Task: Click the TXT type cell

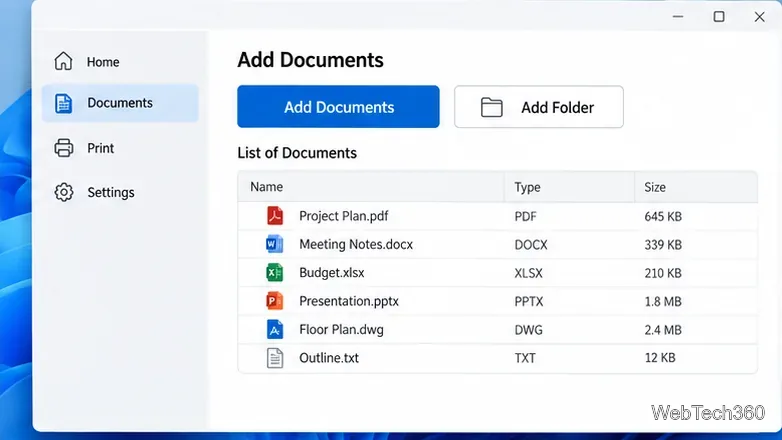Action: (525, 358)
